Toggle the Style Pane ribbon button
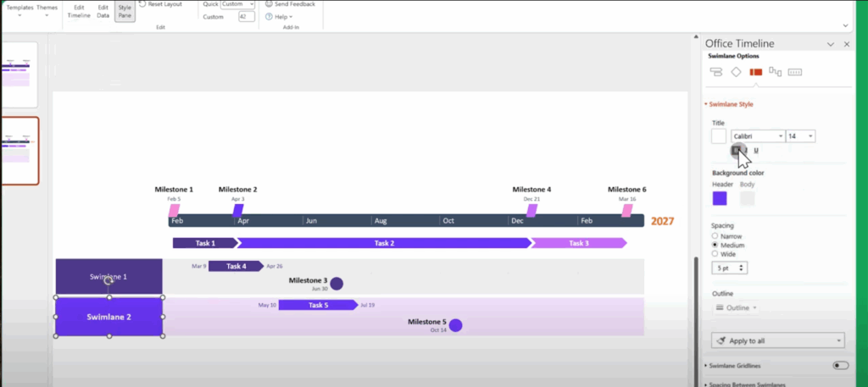 click(125, 11)
